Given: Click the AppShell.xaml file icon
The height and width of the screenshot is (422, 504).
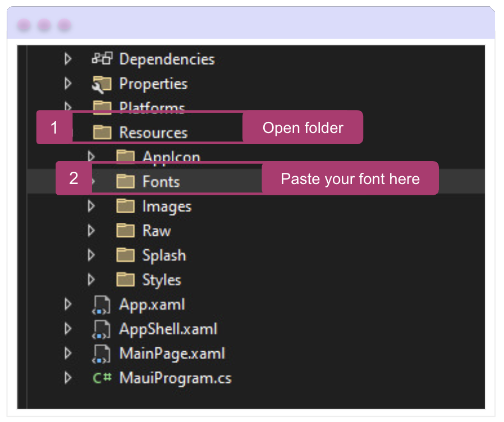Looking at the screenshot, I should [102, 329].
